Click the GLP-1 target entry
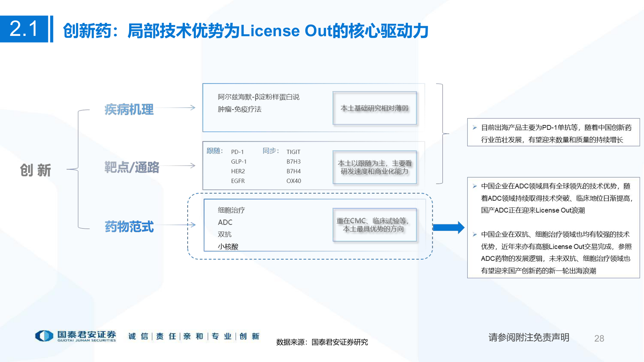Viewport: 644px width, 362px height. [x=239, y=162]
